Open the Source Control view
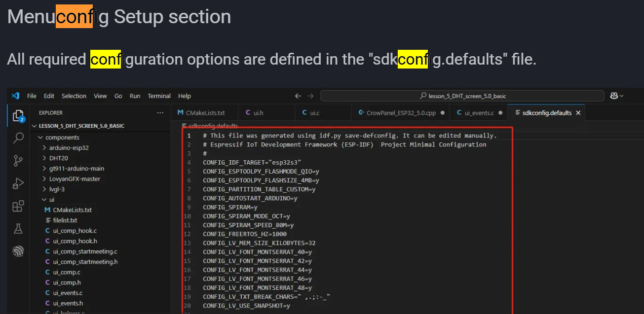Image resolution: width=644 pixels, height=314 pixels. pyautogui.click(x=18, y=161)
